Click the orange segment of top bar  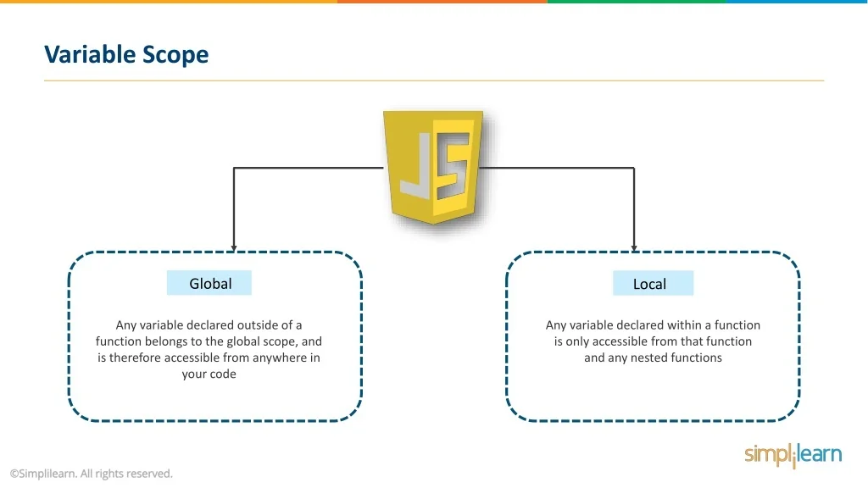[442, 2]
